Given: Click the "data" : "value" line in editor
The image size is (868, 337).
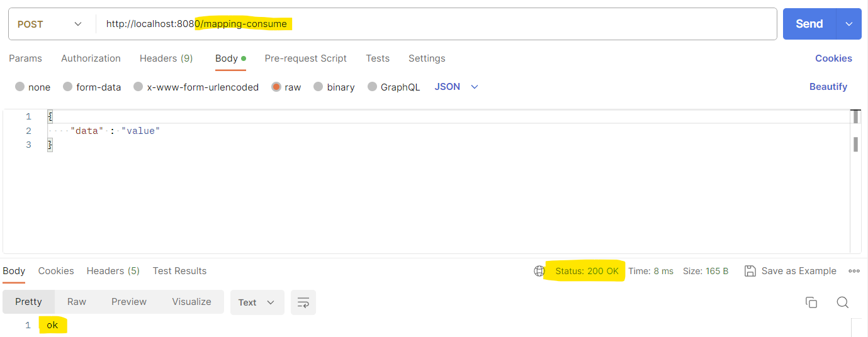Looking at the screenshot, I should [115, 131].
